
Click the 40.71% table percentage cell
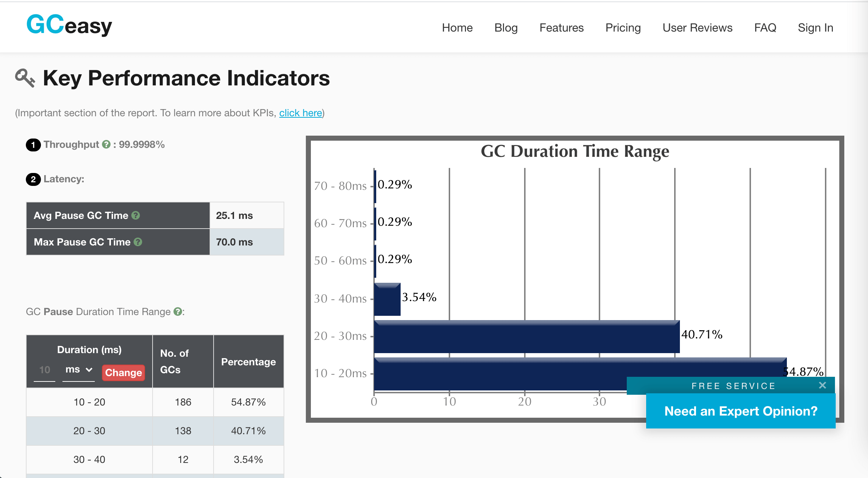point(248,431)
